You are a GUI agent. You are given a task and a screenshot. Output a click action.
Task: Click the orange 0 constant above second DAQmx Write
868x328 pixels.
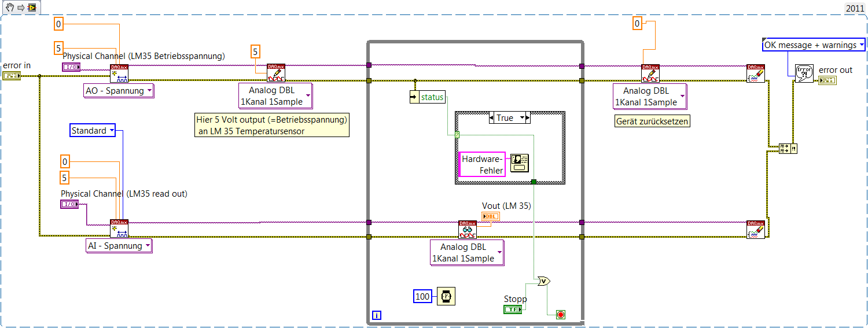pos(637,24)
